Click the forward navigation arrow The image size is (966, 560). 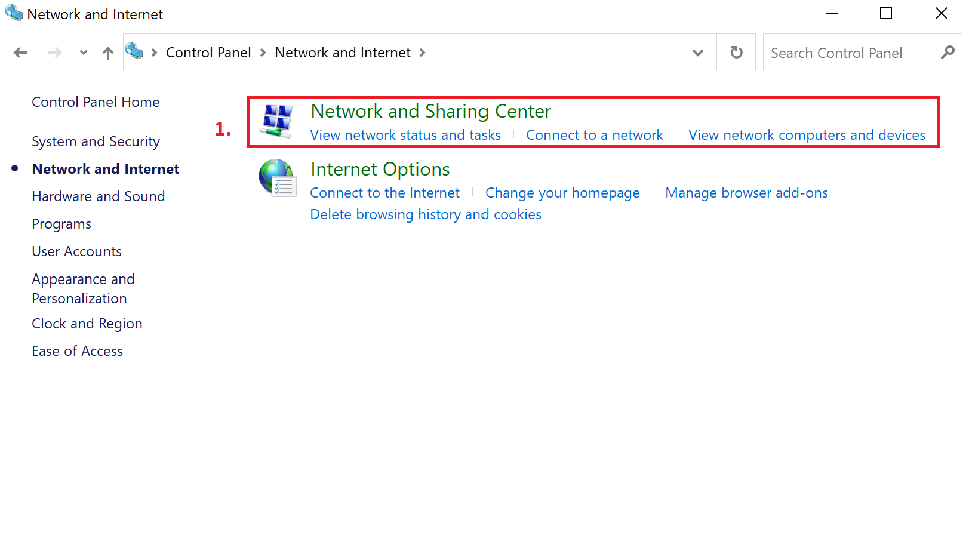click(54, 53)
